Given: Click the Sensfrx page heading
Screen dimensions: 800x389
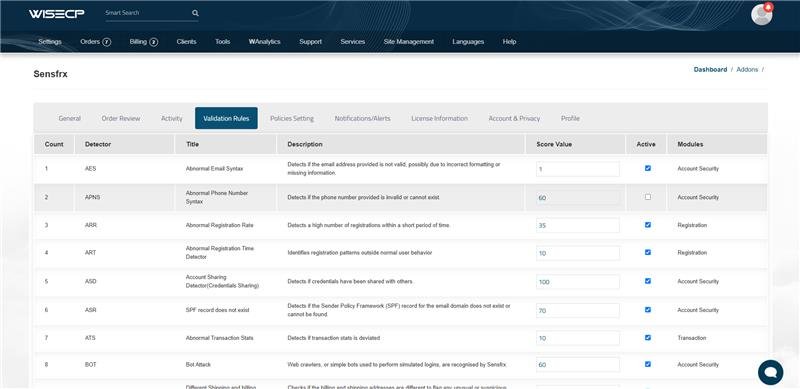Looking at the screenshot, I should point(51,74).
